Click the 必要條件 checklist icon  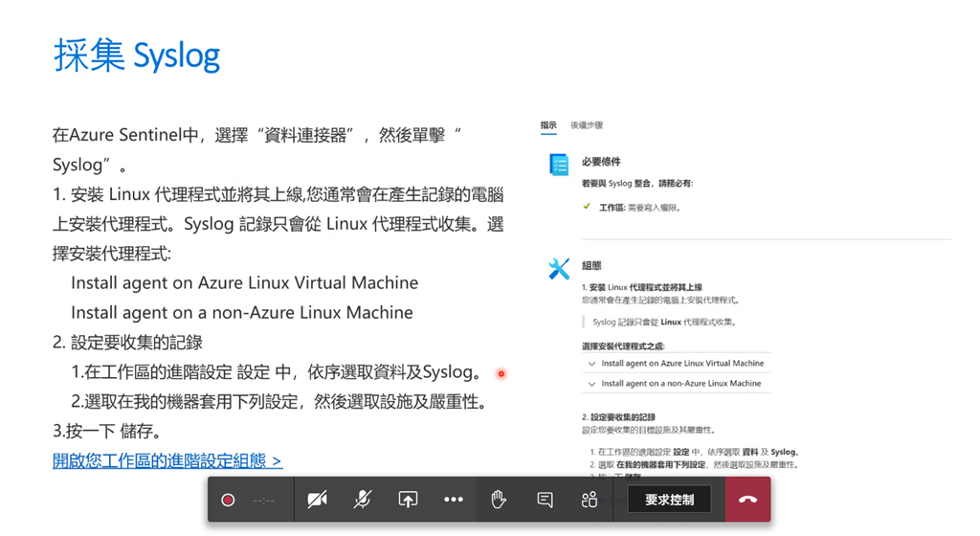click(559, 165)
